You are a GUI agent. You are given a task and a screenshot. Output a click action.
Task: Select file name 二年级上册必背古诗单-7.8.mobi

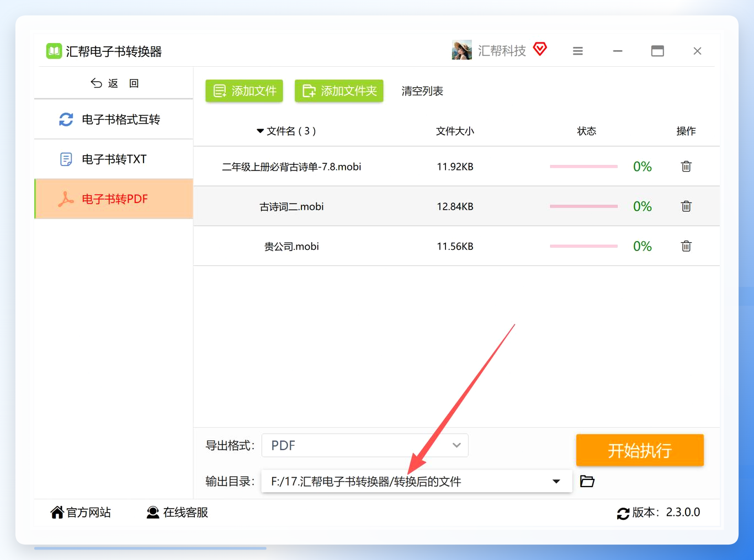(291, 167)
